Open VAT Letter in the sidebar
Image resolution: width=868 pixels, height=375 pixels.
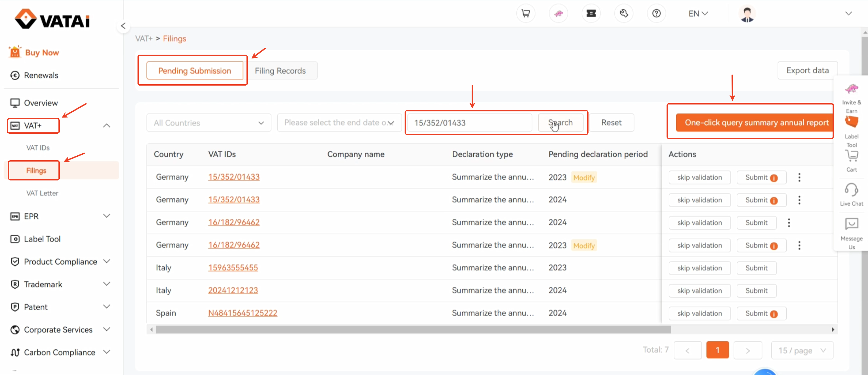click(x=42, y=193)
